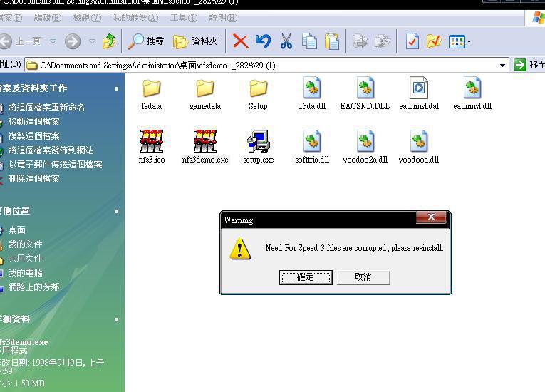Click the Move To folder icon

(360, 41)
